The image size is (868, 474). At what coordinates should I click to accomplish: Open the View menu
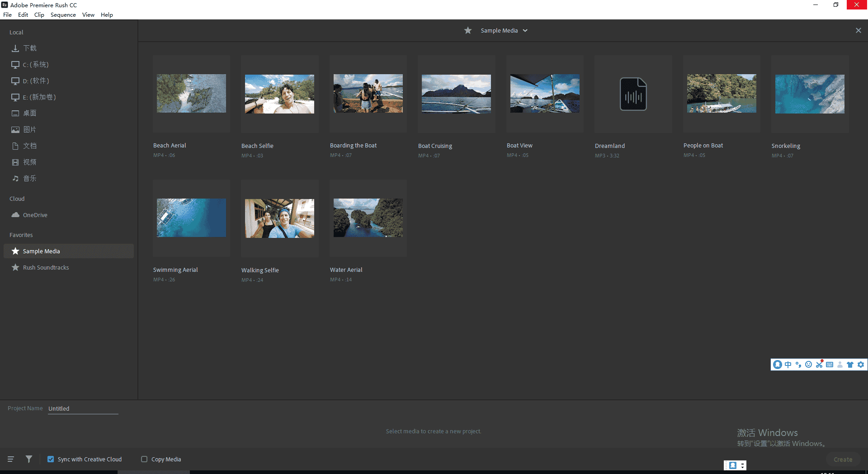pos(88,14)
